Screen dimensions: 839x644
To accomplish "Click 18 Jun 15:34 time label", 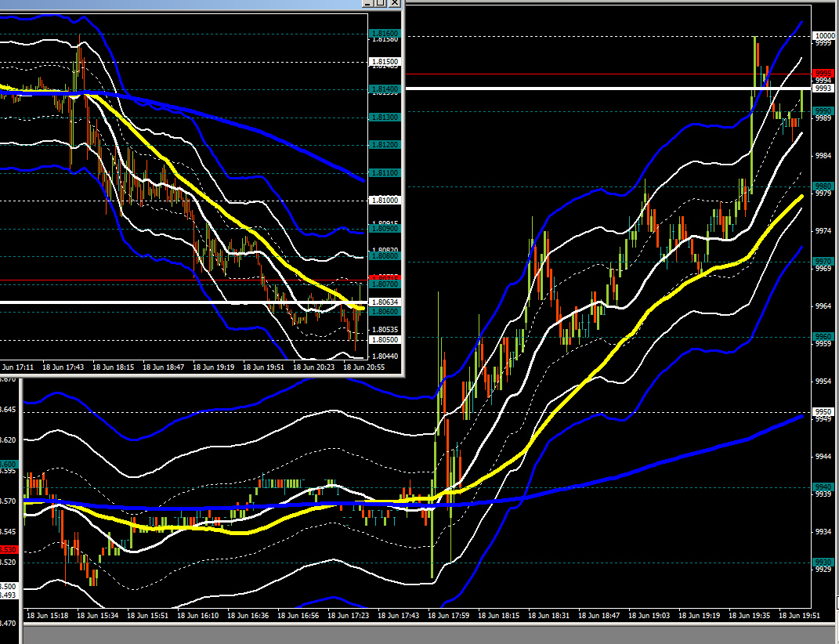I will [97, 616].
